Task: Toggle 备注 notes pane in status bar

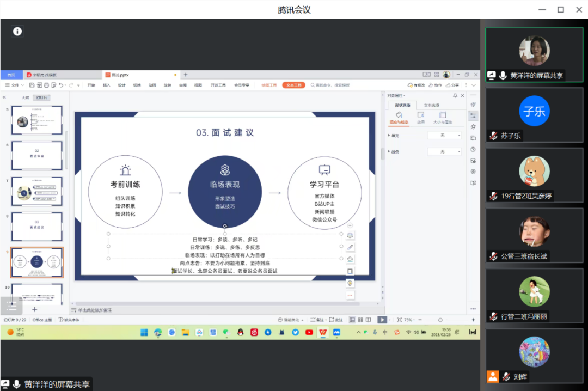Action: coord(317,320)
